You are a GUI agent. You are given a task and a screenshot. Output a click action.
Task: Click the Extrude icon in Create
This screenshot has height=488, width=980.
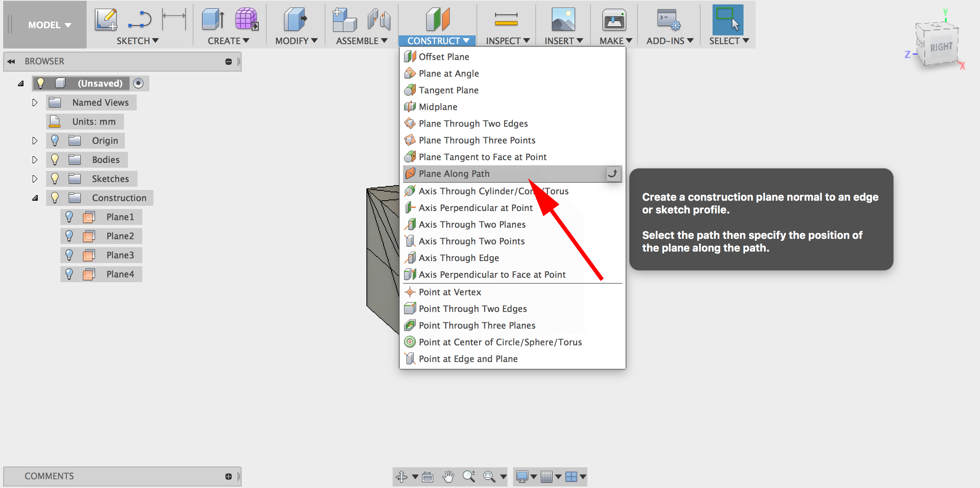pyautogui.click(x=213, y=19)
